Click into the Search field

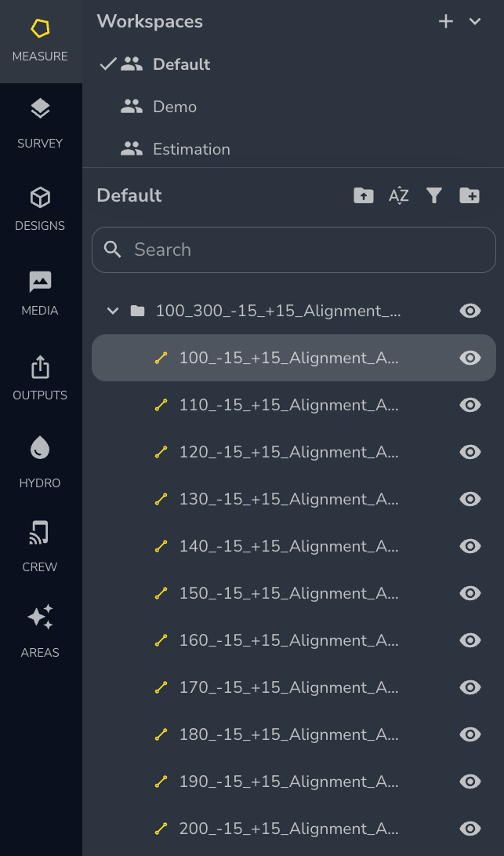click(x=294, y=250)
